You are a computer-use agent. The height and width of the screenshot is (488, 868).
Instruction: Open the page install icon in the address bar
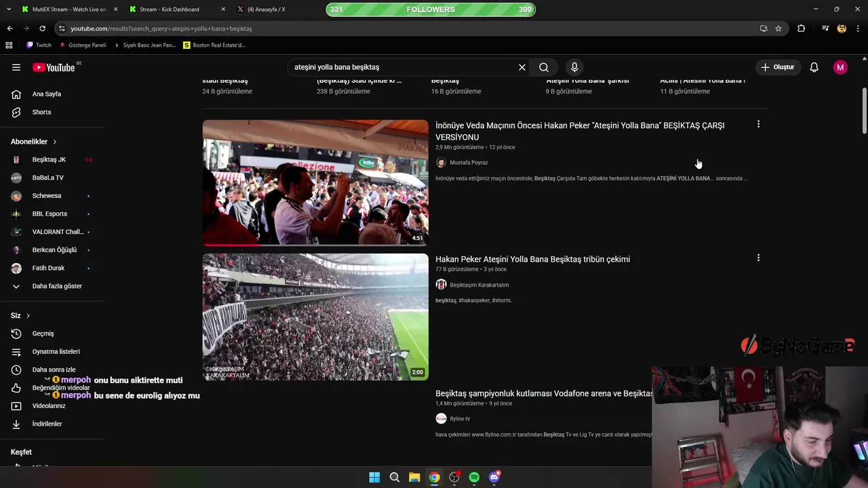[764, 28]
